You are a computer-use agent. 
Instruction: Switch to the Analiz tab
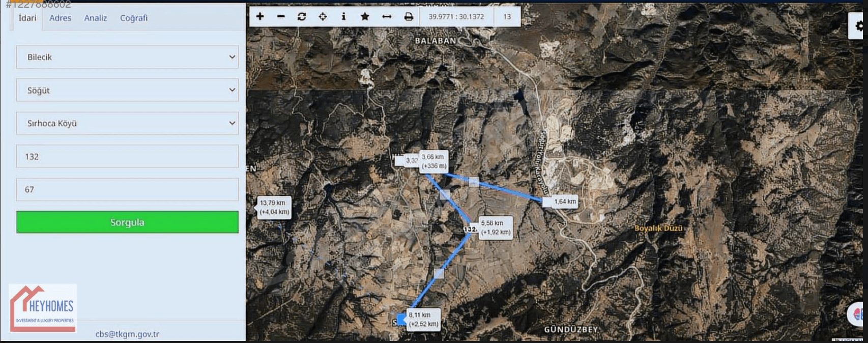point(96,18)
